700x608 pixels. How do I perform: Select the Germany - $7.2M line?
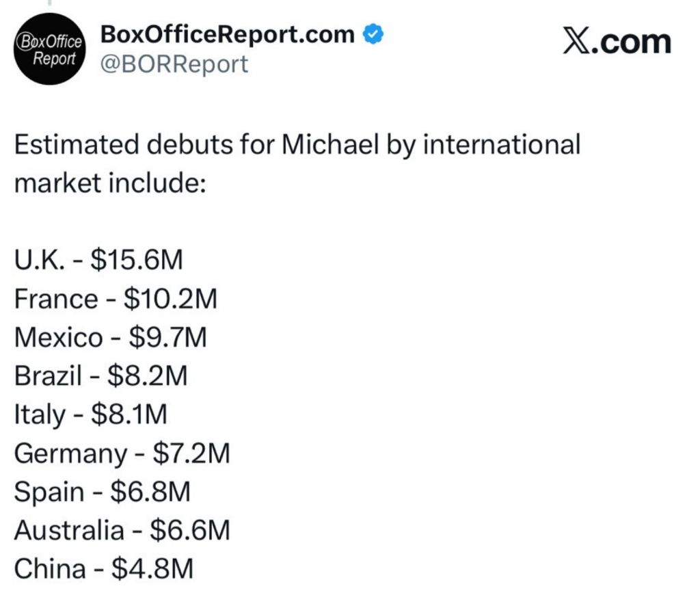[122, 453]
